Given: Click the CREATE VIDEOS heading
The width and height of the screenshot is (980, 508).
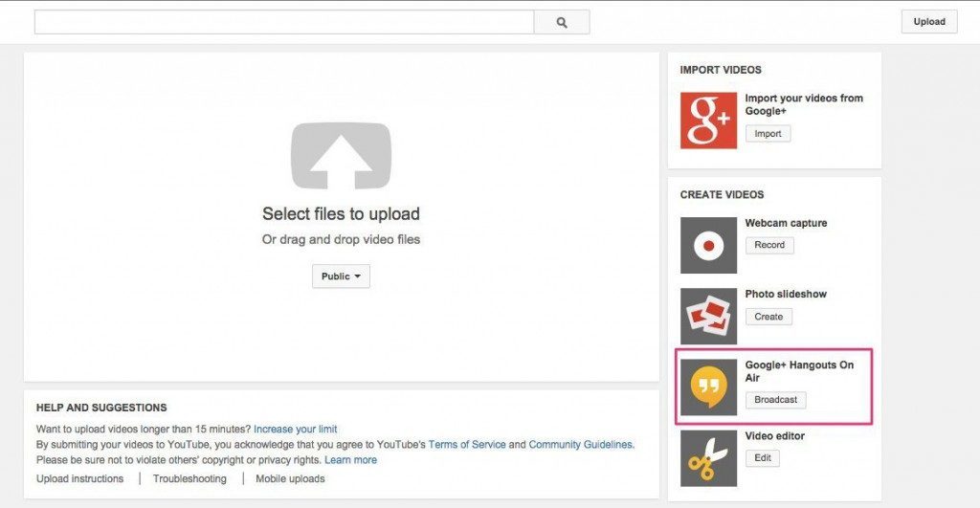Looking at the screenshot, I should [x=722, y=195].
